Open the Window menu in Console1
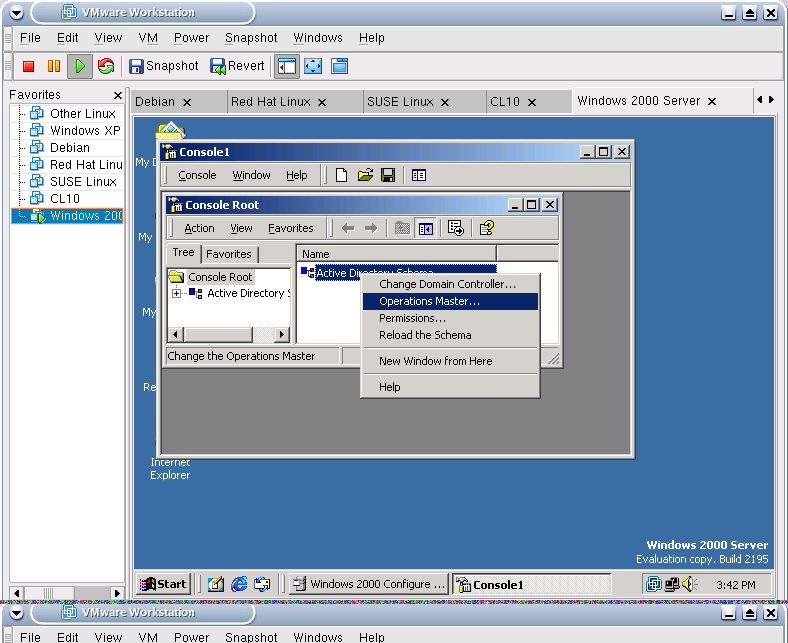Screen dimensions: 788x643 click(x=251, y=175)
